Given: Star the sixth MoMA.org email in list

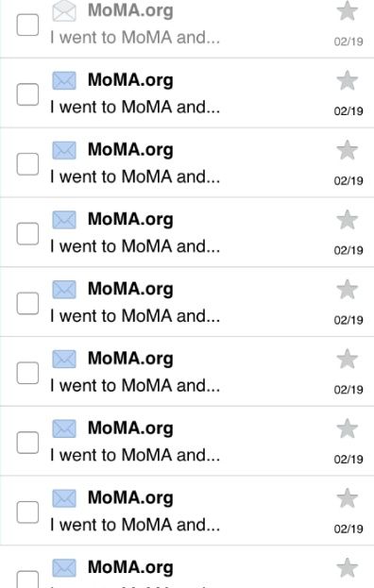Looking at the screenshot, I should pos(347,359).
